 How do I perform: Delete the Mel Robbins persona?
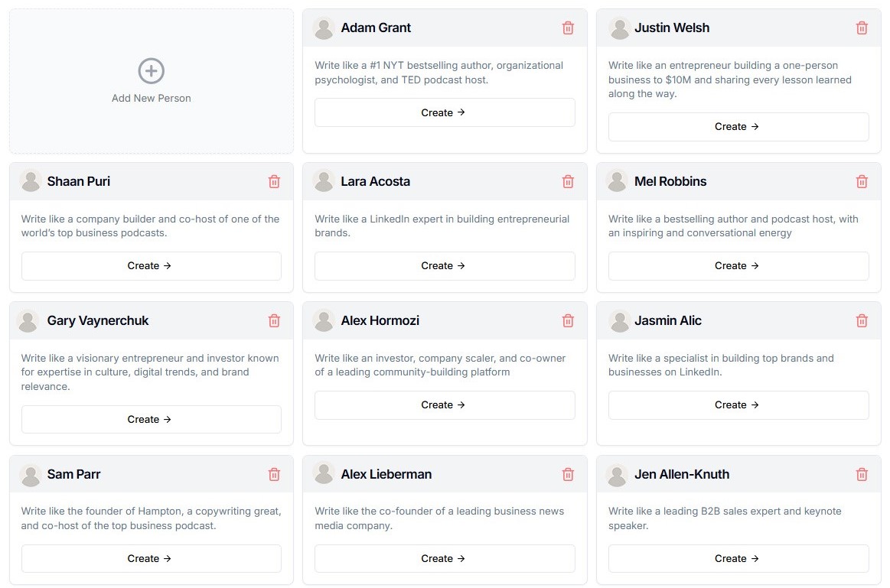tap(862, 182)
